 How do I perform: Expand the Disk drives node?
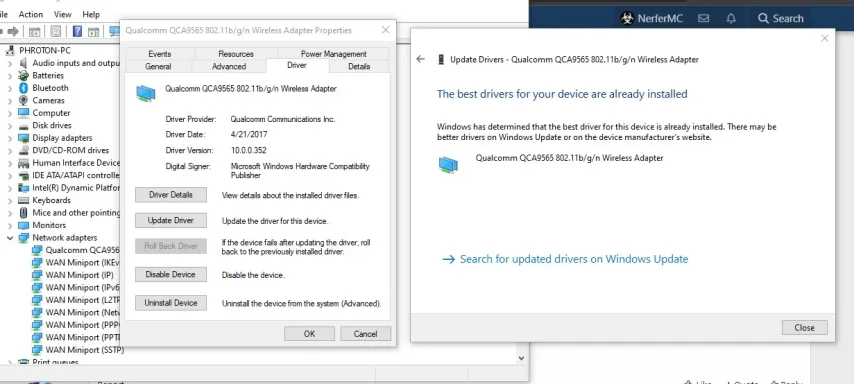click(x=10, y=125)
